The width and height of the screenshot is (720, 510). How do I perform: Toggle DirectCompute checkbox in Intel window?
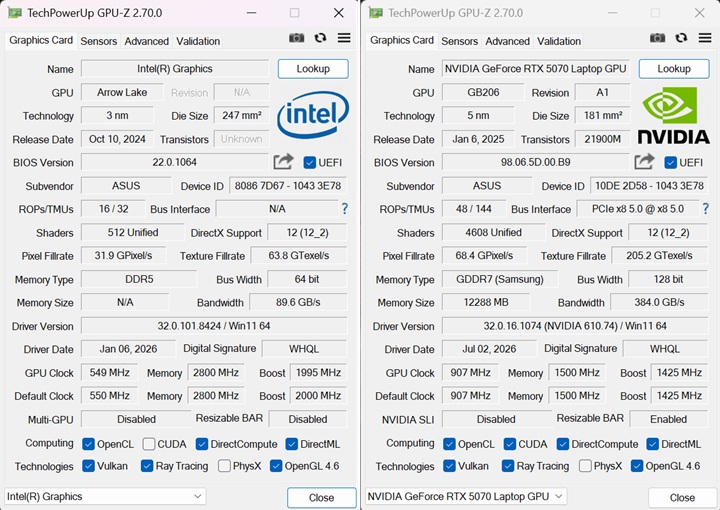[x=202, y=444]
